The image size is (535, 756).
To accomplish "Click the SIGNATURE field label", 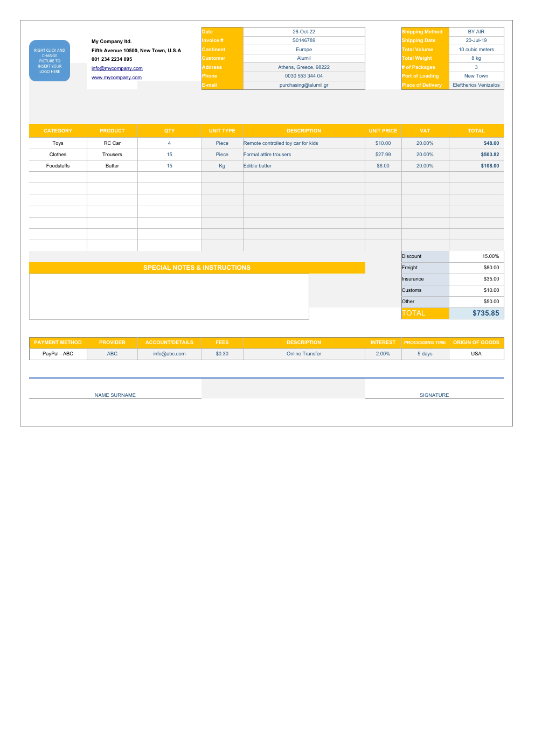I will [x=434, y=395].
